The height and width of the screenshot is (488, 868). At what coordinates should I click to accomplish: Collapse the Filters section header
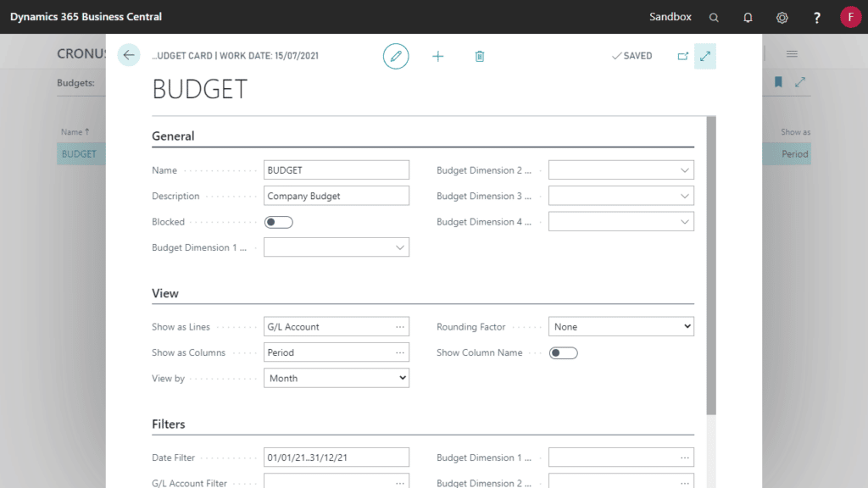pyautogui.click(x=170, y=424)
